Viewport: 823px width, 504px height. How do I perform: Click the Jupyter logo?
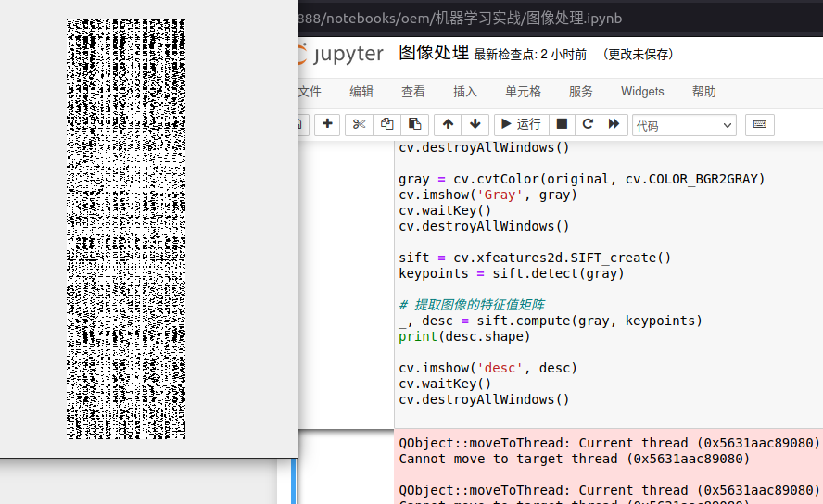point(341,54)
